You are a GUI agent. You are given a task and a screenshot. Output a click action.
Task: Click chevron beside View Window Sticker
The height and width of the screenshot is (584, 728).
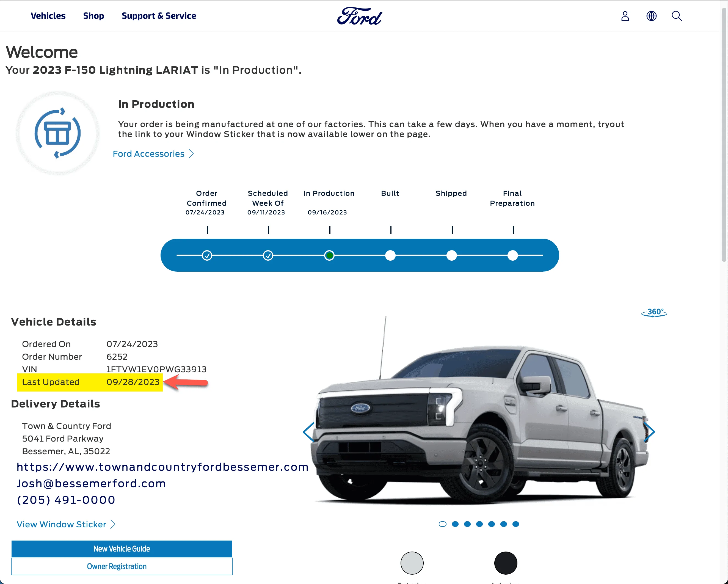point(113,524)
